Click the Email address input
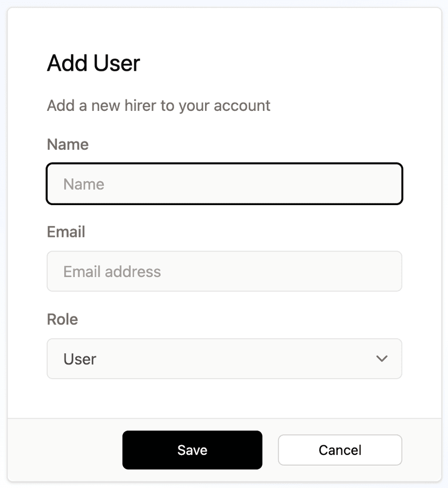Viewport: 448px width, 488px height. point(225,271)
